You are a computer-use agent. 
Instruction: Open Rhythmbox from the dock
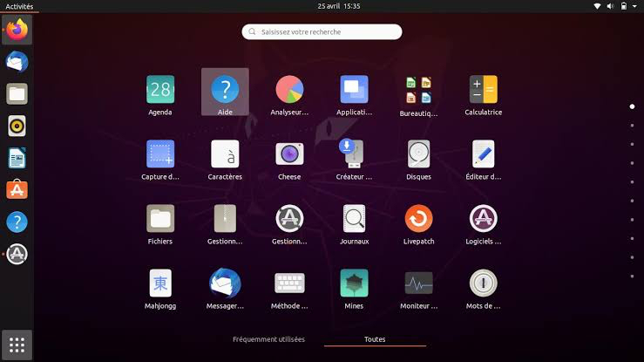(17, 126)
